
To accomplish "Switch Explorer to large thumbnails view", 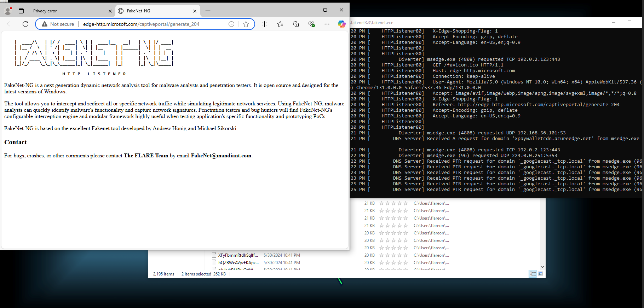I will [540, 274].
